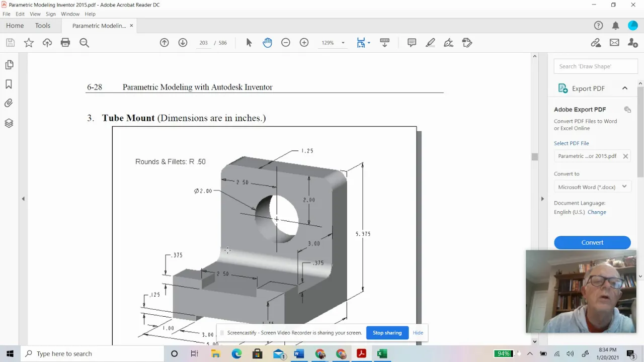Open the layers panel
The height and width of the screenshot is (362, 644).
click(x=9, y=123)
